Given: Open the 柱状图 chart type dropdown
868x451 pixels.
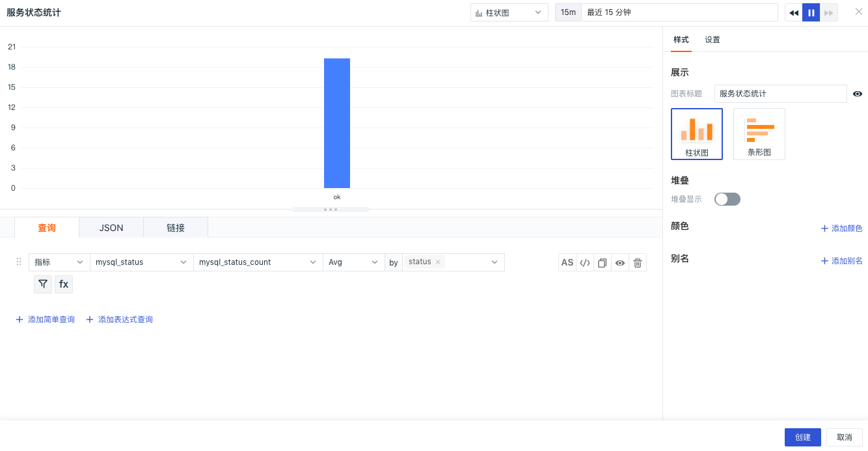Looking at the screenshot, I should click(509, 12).
